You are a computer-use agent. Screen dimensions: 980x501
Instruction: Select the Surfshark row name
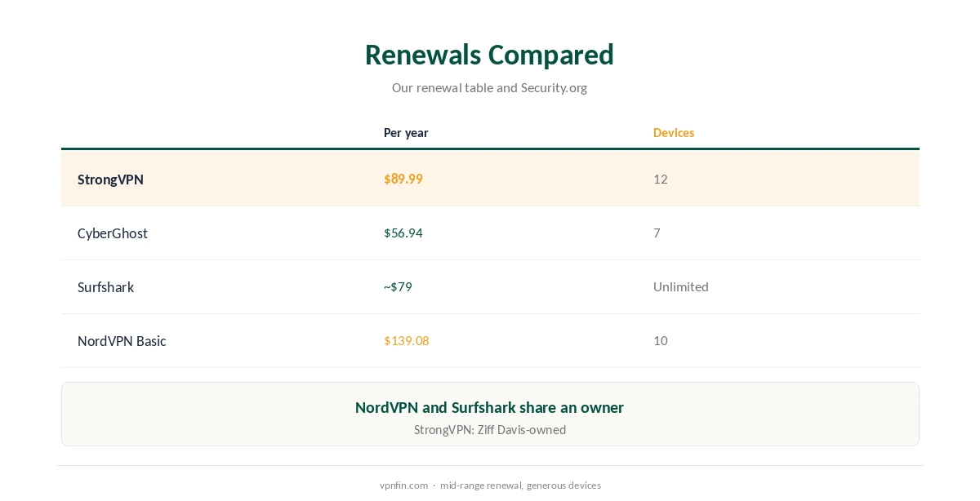tap(105, 287)
